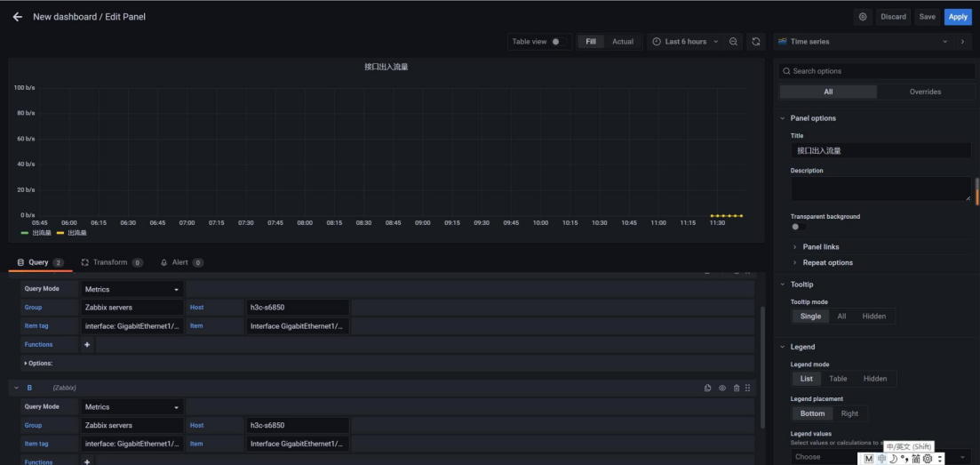Toggle visibility of query B
The width and height of the screenshot is (980, 465).
721,388
